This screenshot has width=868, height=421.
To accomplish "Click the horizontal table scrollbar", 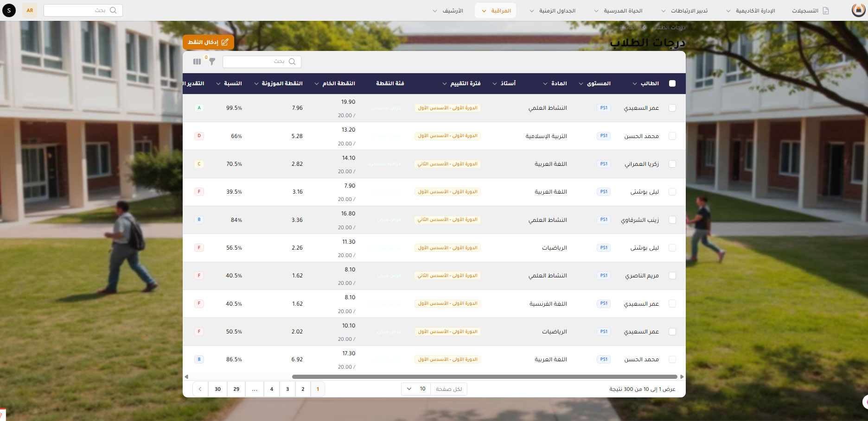I will [x=485, y=377].
